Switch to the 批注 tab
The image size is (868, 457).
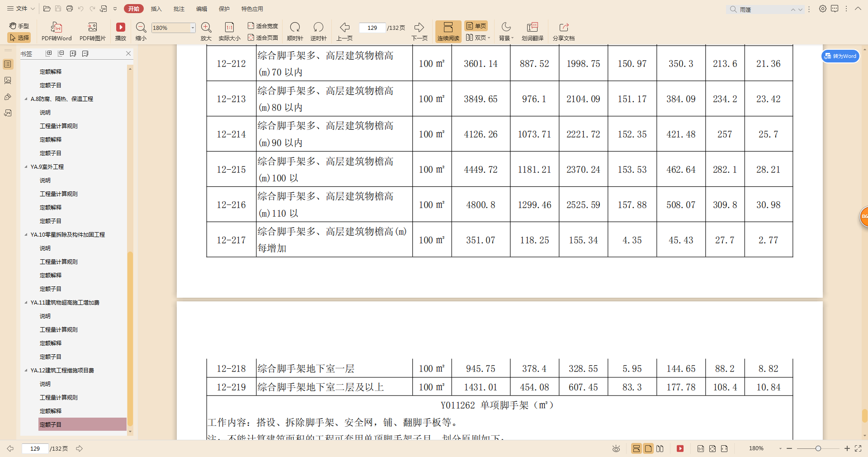pyautogui.click(x=179, y=9)
